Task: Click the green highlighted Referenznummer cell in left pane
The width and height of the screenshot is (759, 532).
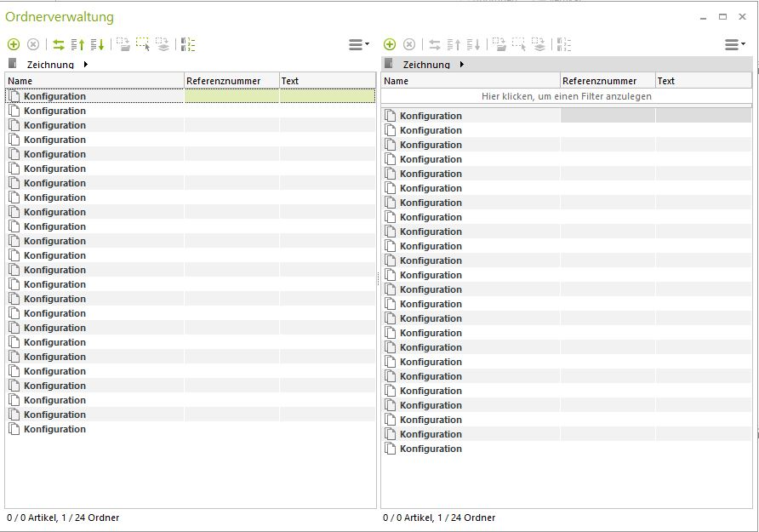Action: (231, 96)
